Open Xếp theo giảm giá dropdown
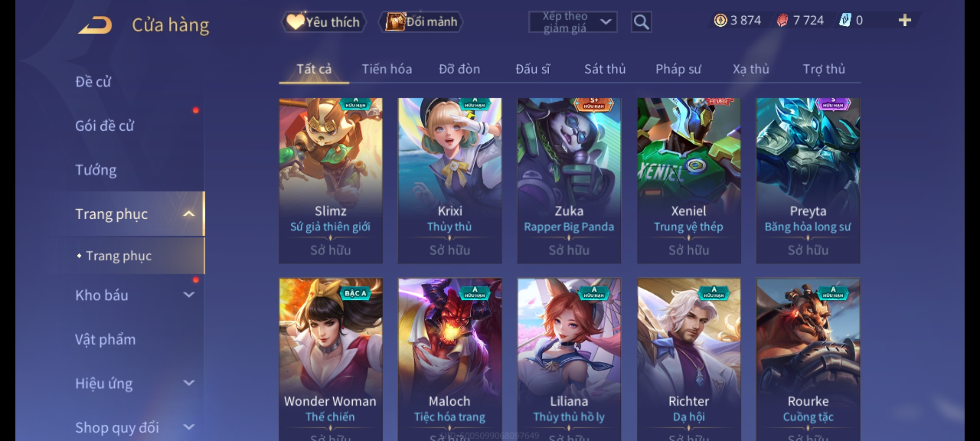Screen dimensions: 980x441 point(572,22)
